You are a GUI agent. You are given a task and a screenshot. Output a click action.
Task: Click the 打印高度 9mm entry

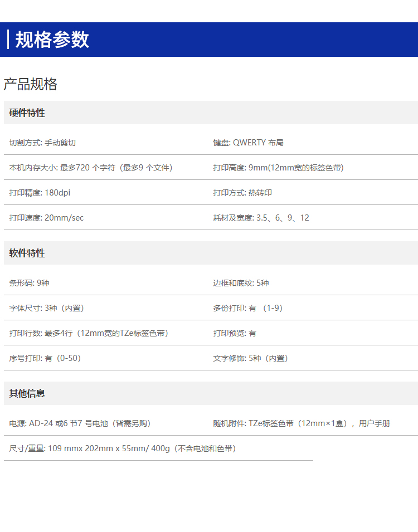(278, 168)
